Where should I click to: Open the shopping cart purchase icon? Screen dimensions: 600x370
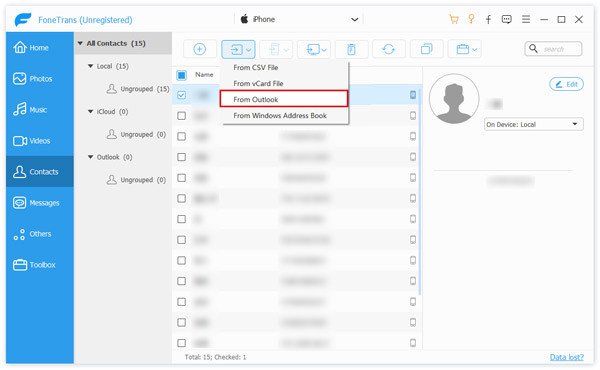(x=454, y=20)
